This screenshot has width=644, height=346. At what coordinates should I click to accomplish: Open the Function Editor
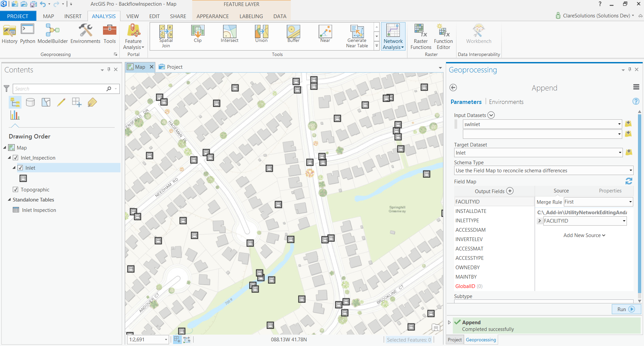(443, 37)
